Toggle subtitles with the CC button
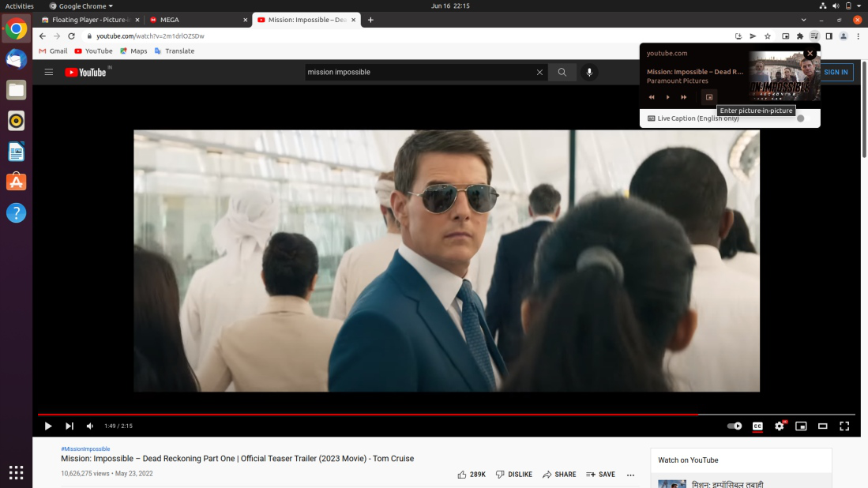The height and width of the screenshot is (488, 868). click(758, 426)
